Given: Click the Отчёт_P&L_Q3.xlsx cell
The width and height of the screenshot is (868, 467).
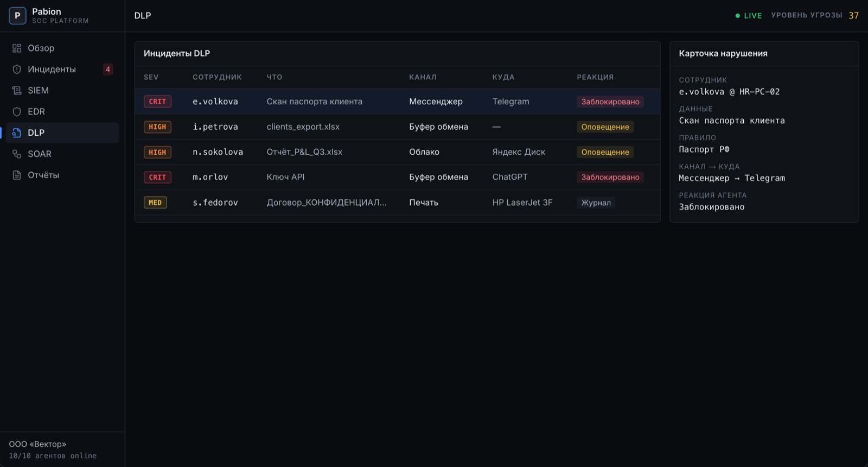Looking at the screenshot, I should [304, 152].
